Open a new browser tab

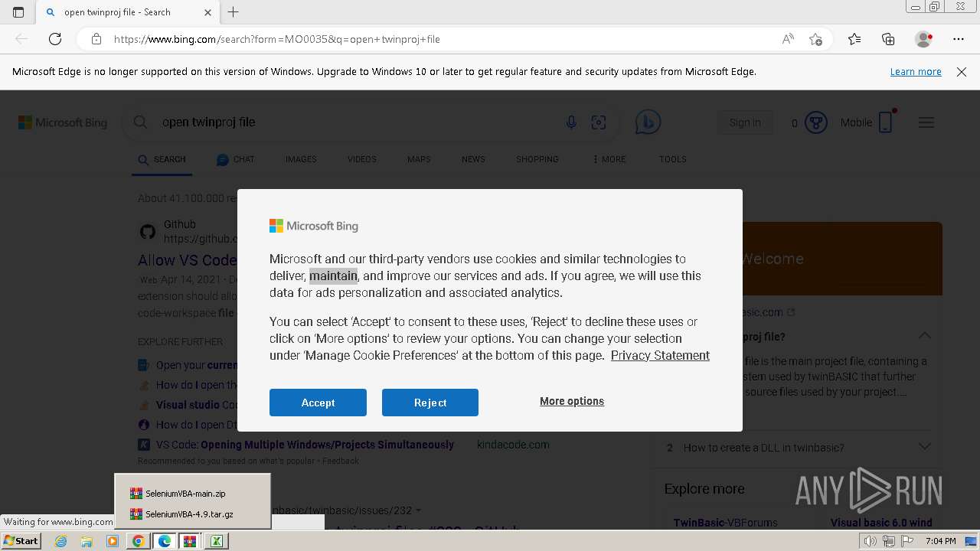click(x=234, y=12)
